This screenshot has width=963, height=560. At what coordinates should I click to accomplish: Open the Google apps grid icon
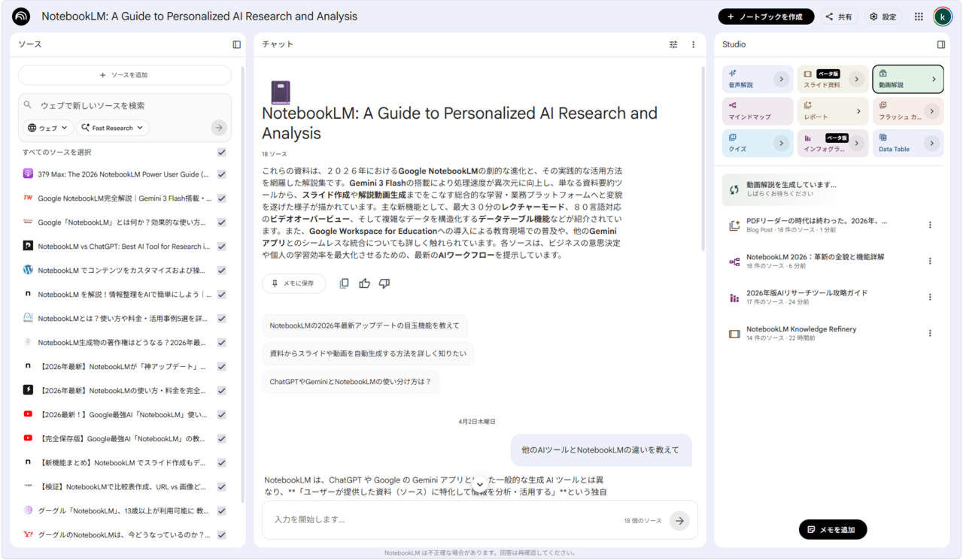coord(919,17)
